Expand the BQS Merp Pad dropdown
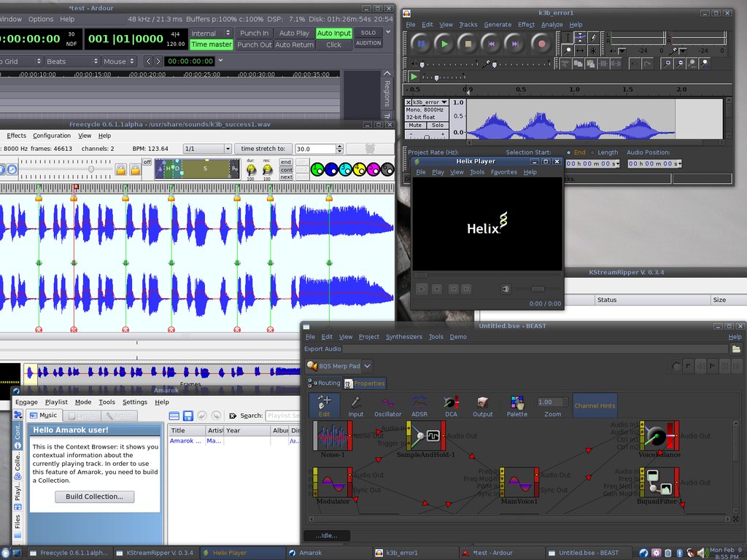747x560 pixels. pyautogui.click(x=367, y=366)
